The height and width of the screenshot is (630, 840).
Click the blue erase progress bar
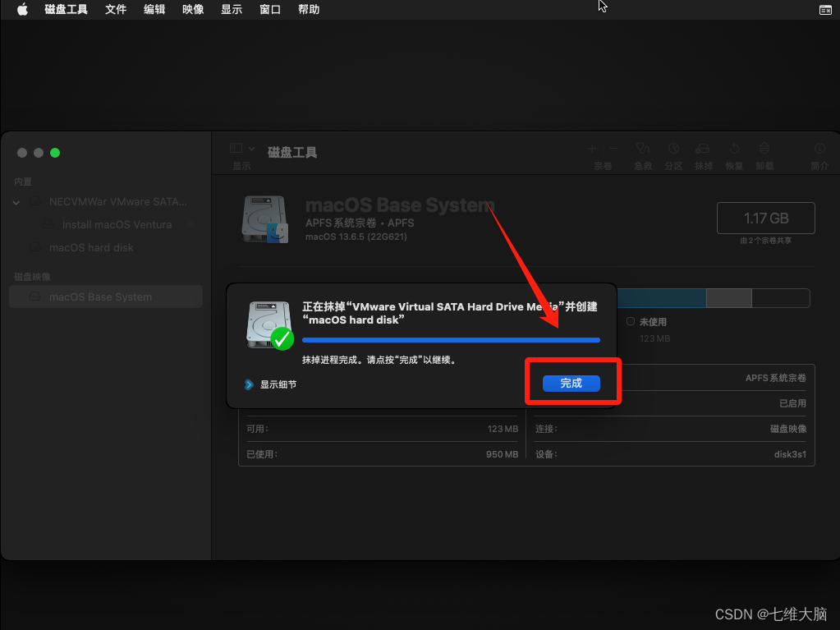[x=451, y=340]
